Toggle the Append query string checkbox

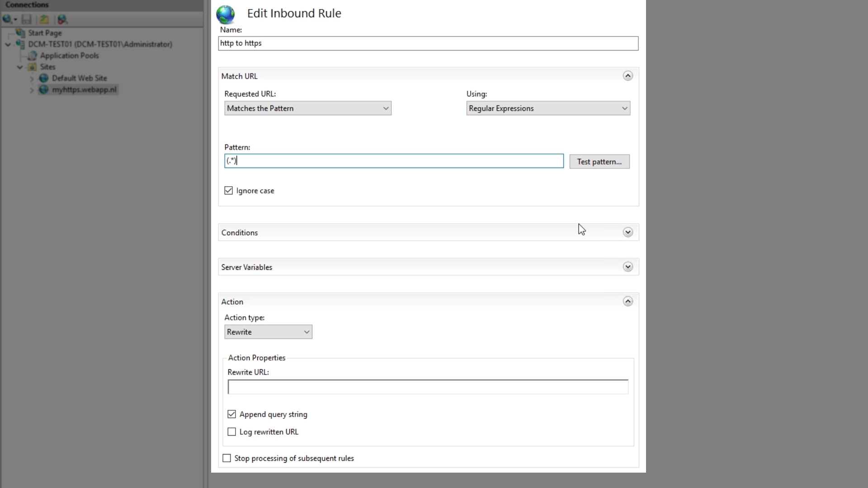(232, 414)
